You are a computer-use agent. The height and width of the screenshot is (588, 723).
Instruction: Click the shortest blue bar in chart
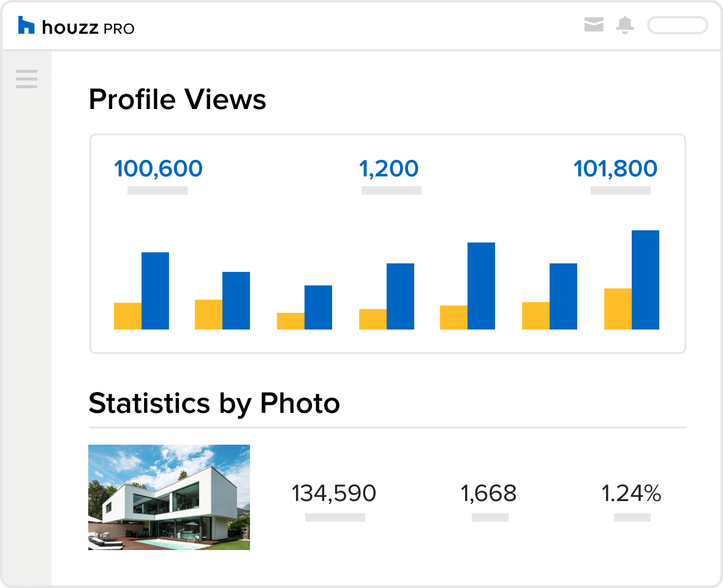(x=318, y=307)
